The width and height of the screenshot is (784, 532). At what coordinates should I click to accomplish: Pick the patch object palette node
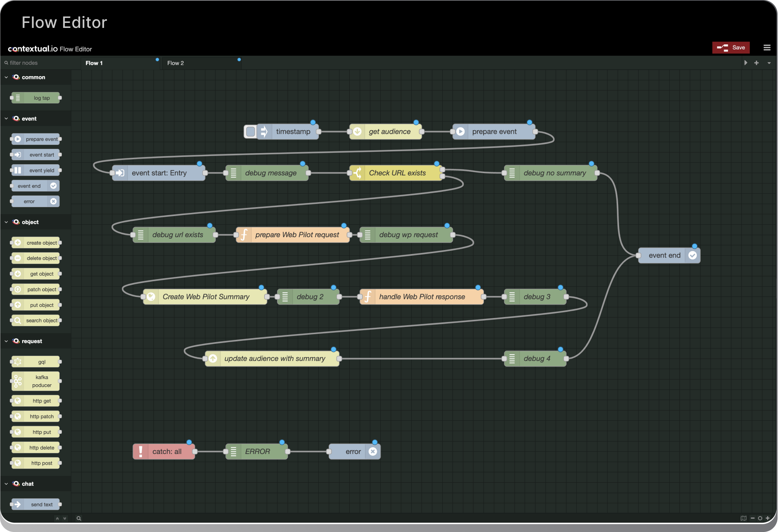tap(35, 289)
